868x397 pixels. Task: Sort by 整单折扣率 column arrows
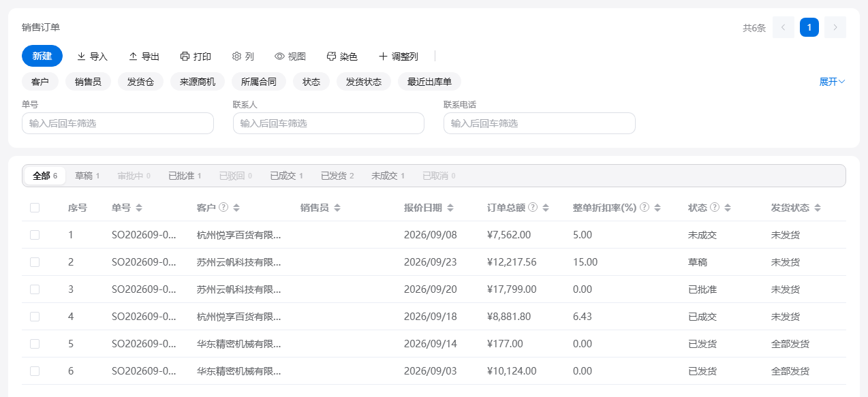(x=657, y=208)
